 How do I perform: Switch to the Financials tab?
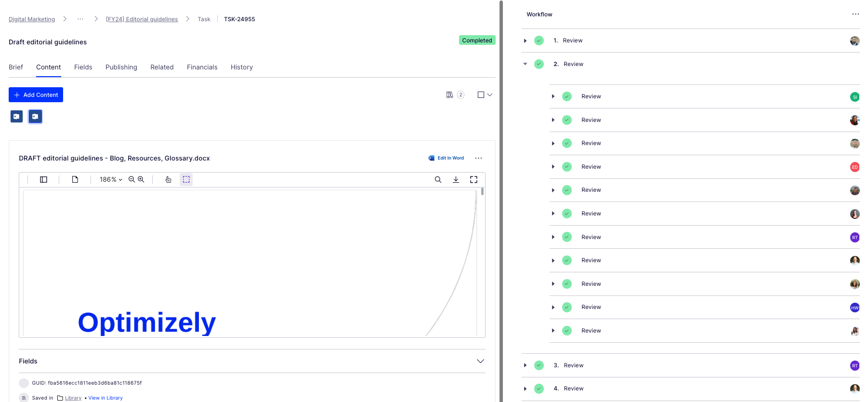(x=202, y=67)
